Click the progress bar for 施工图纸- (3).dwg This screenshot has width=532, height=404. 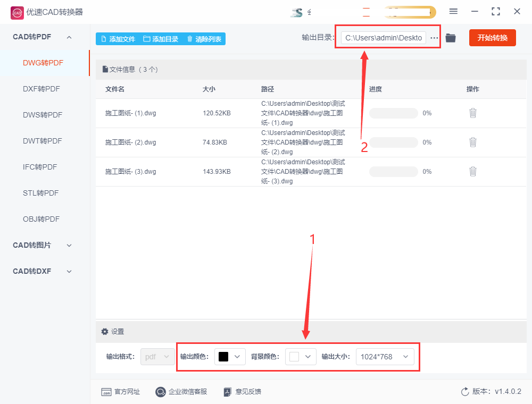click(393, 172)
